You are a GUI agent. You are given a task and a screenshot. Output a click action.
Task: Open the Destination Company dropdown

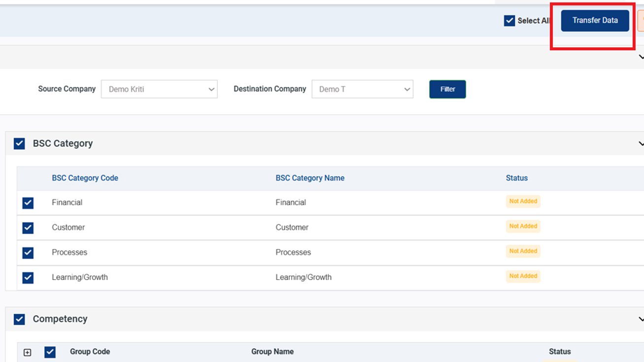pos(362,89)
